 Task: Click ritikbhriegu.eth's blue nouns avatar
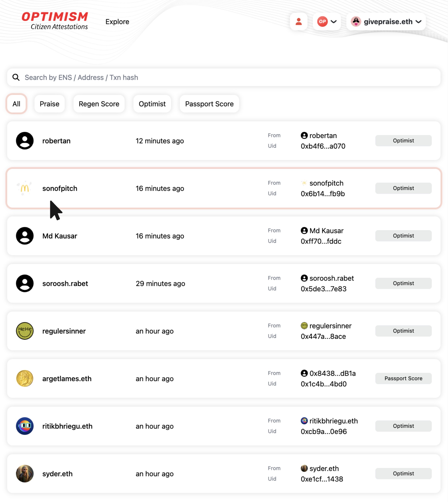click(x=25, y=426)
